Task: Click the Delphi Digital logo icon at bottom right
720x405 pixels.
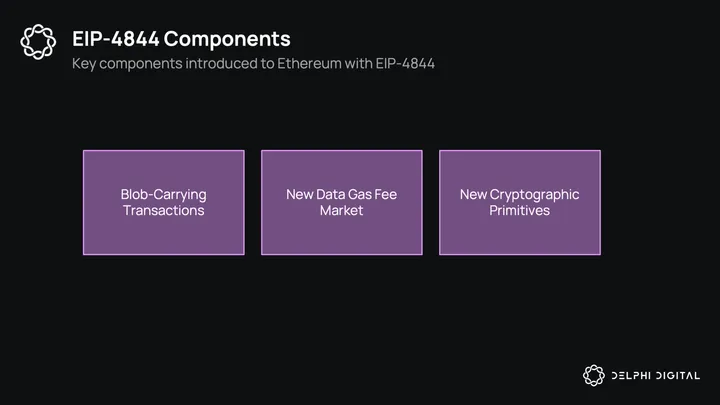Action: [594, 375]
